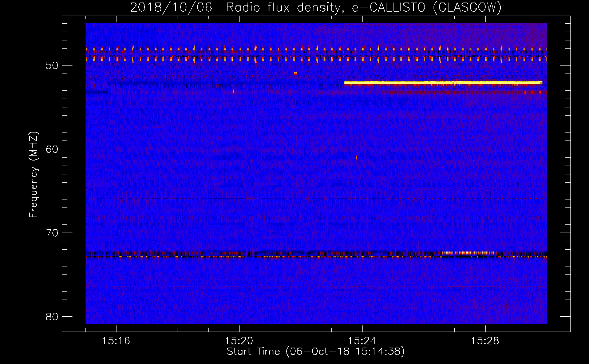Click the bright yellow band near 52 MHz
Screen dimensions: 589x364
(x=443, y=83)
